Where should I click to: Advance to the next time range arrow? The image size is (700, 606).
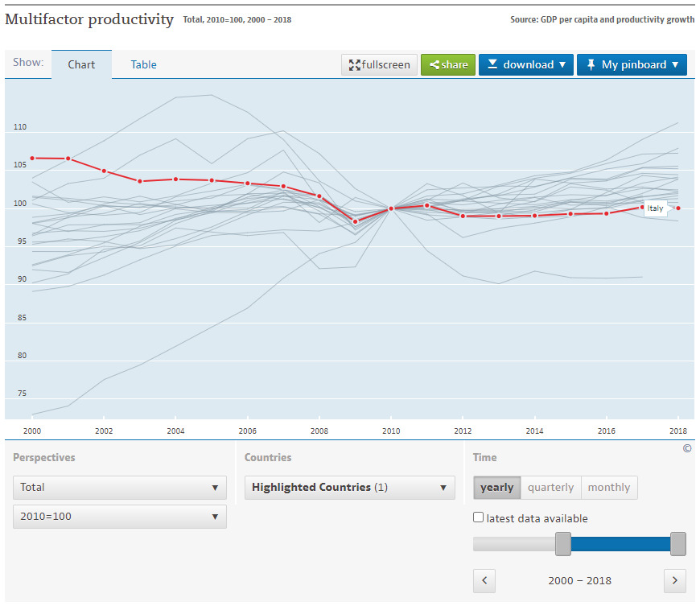[675, 580]
